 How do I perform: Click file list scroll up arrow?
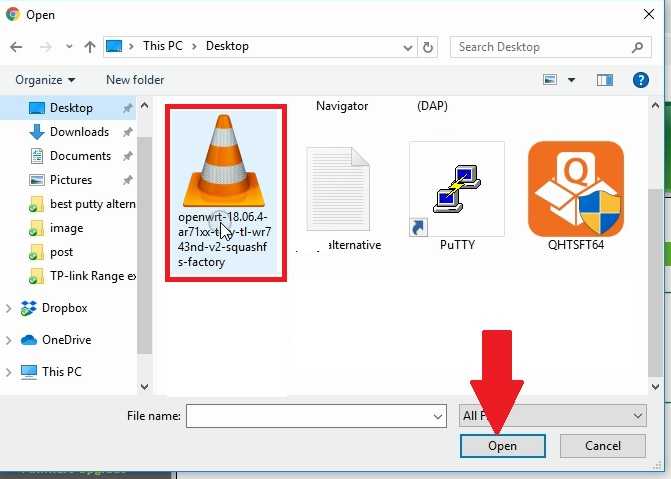click(655, 105)
